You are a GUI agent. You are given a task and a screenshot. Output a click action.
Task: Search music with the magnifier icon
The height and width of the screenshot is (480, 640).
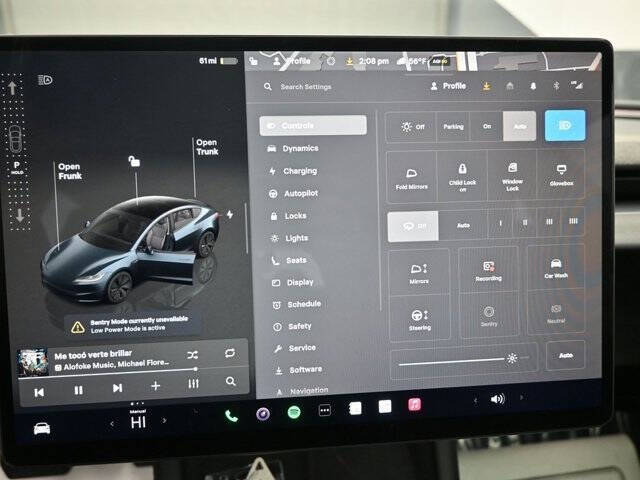[231, 381]
